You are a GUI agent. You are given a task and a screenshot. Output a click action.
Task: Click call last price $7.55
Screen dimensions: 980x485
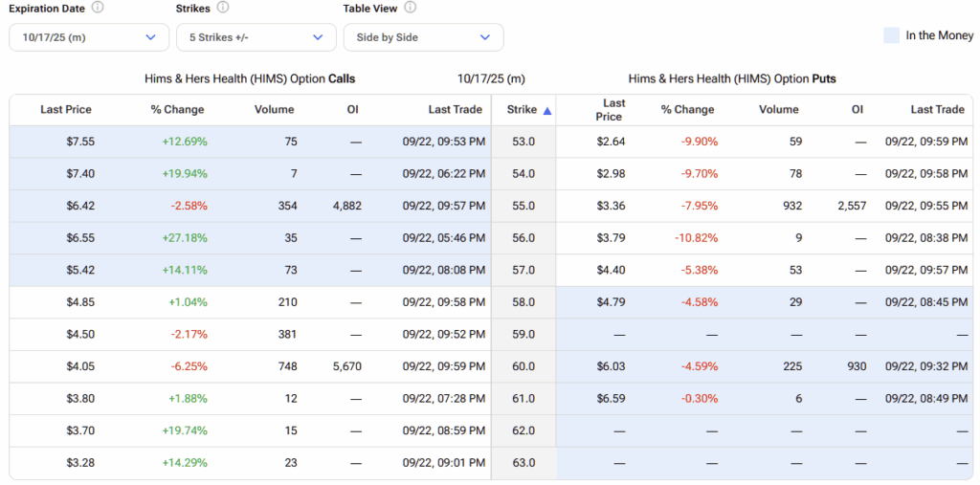[80, 142]
